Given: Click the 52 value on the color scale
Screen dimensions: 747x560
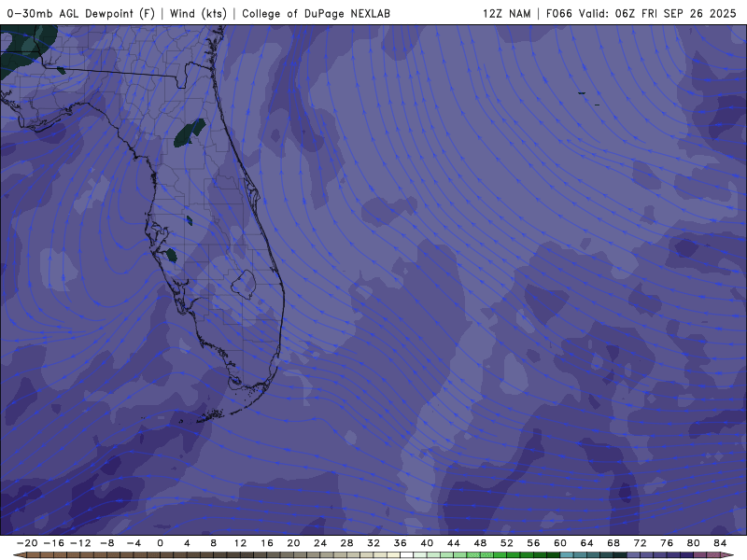Looking at the screenshot, I should click(x=507, y=543).
